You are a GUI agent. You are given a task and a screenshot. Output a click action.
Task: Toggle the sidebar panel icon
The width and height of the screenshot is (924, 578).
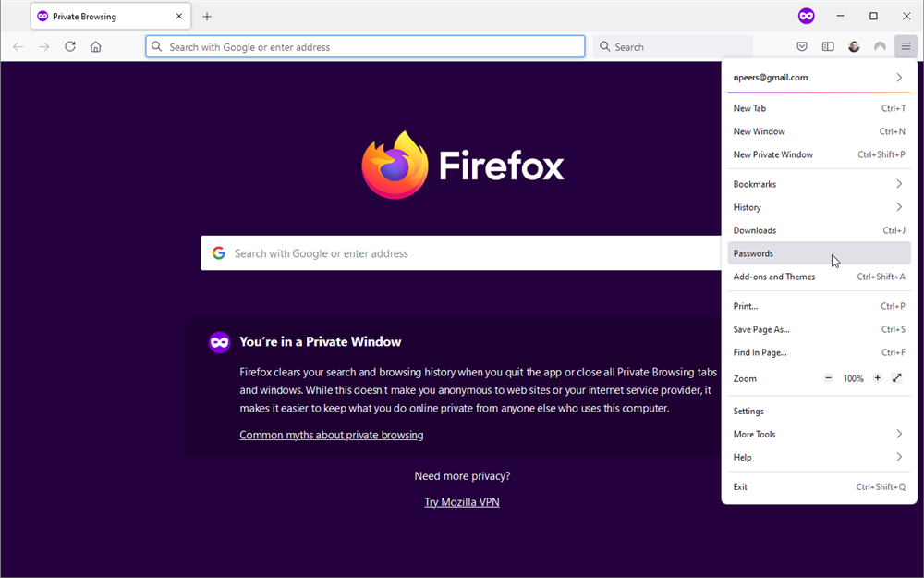828,47
